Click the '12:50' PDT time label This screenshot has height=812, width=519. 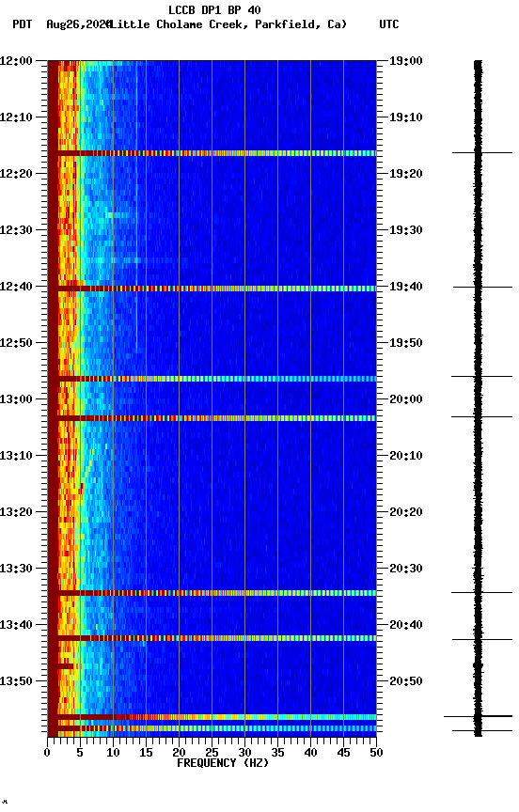pos(16,343)
